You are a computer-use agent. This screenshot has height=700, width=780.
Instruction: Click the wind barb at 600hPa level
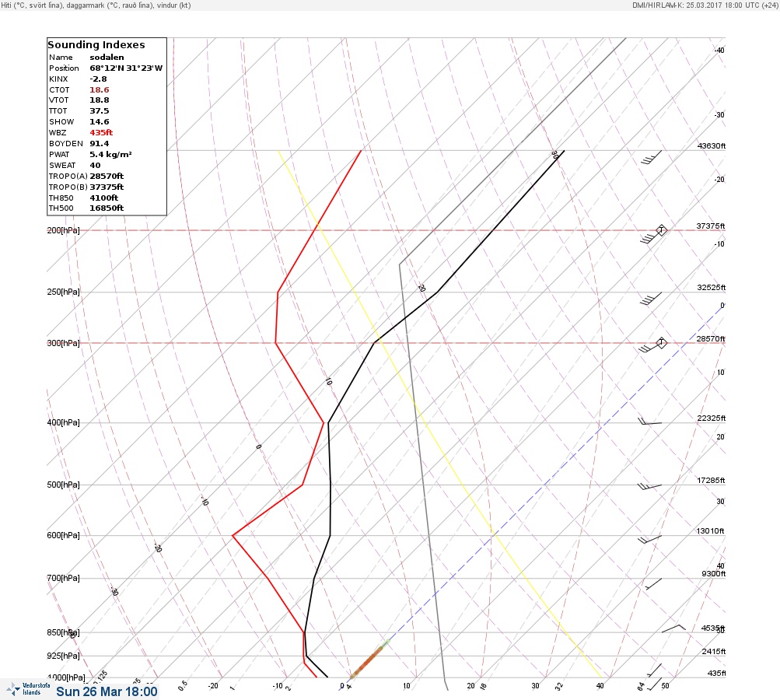[x=649, y=539]
